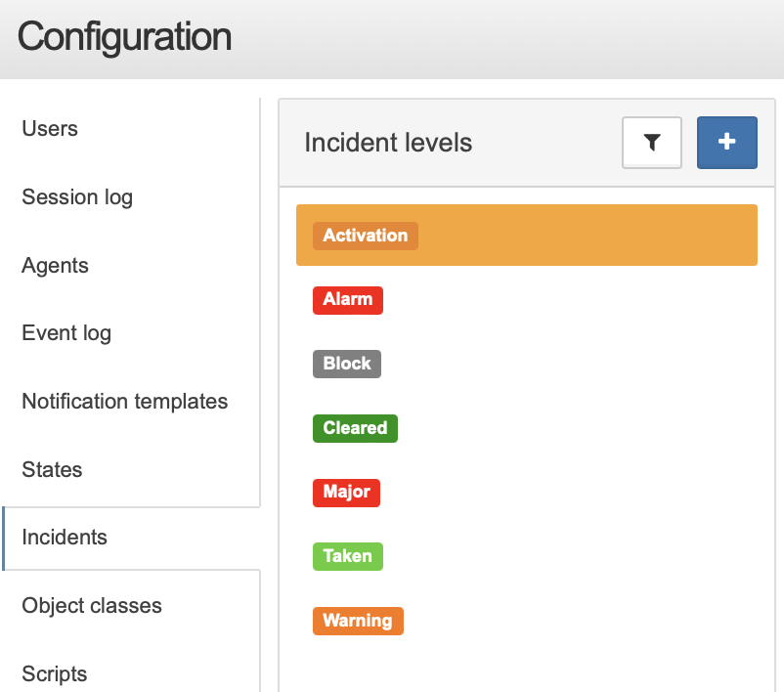Open Object classes section
Image resolution: width=784 pixels, height=692 pixels.
(x=92, y=606)
